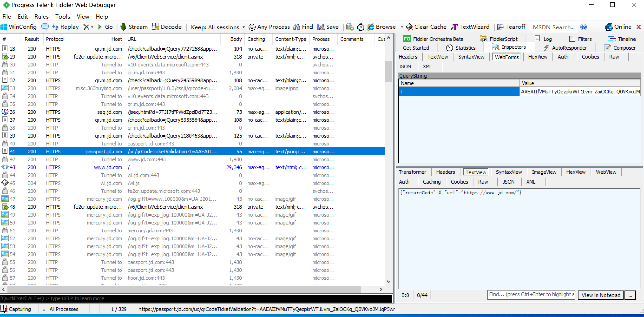
Task: Click the WinConfig toolbar icon
Action: [4, 27]
